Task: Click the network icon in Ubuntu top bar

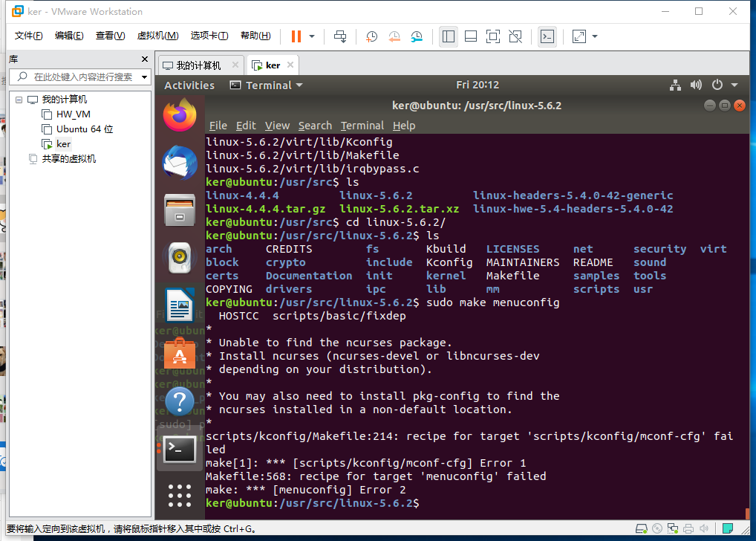Action: click(x=675, y=85)
